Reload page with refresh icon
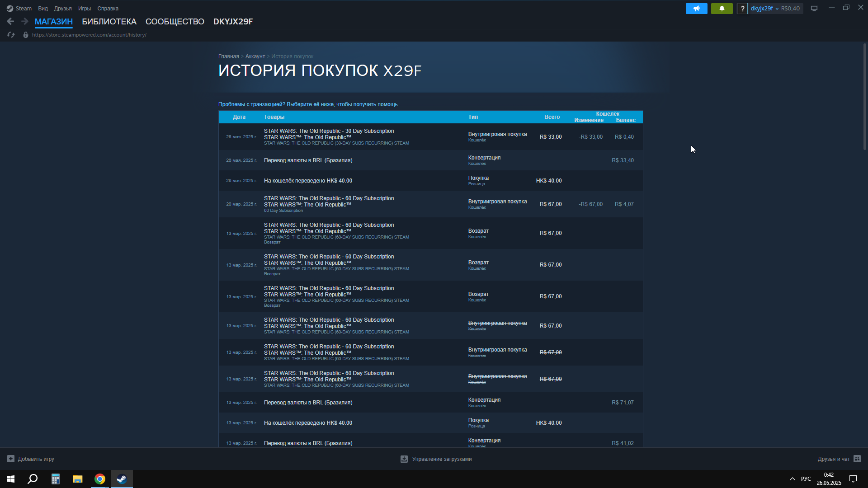Viewport: 868px width, 488px height. (x=11, y=35)
